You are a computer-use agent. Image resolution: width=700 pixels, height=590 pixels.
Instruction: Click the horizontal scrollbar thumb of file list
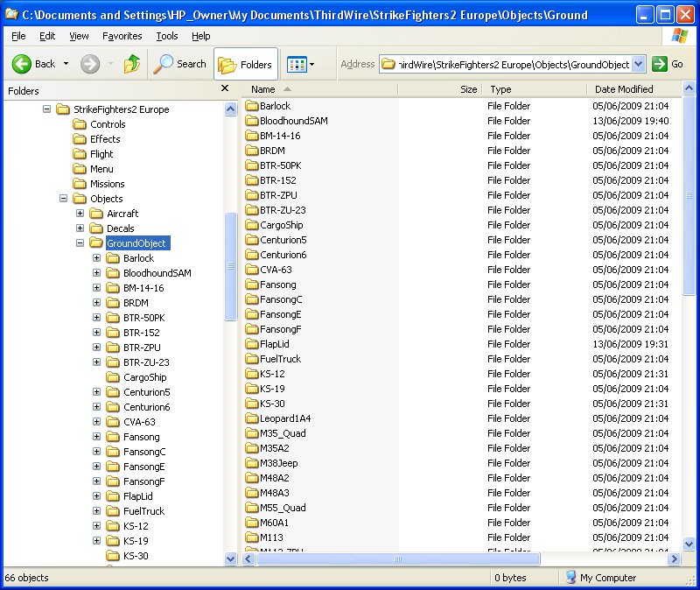pos(398,558)
